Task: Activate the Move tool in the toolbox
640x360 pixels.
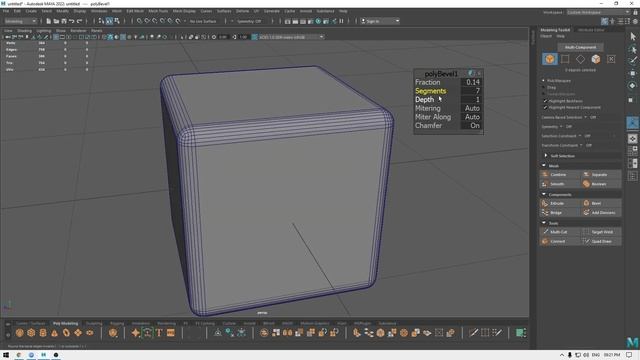Action: point(633,73)
